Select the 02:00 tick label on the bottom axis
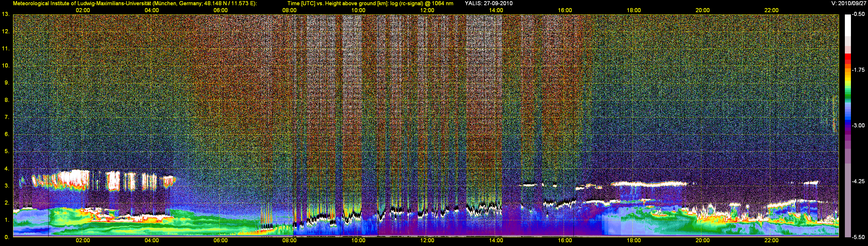868x246 pixels. 83,240
